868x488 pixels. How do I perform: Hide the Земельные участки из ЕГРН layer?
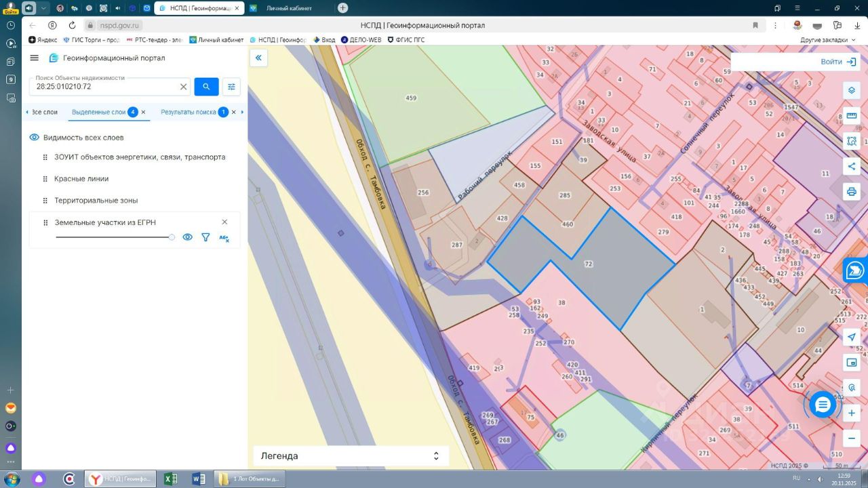click(x=188, y=237)
